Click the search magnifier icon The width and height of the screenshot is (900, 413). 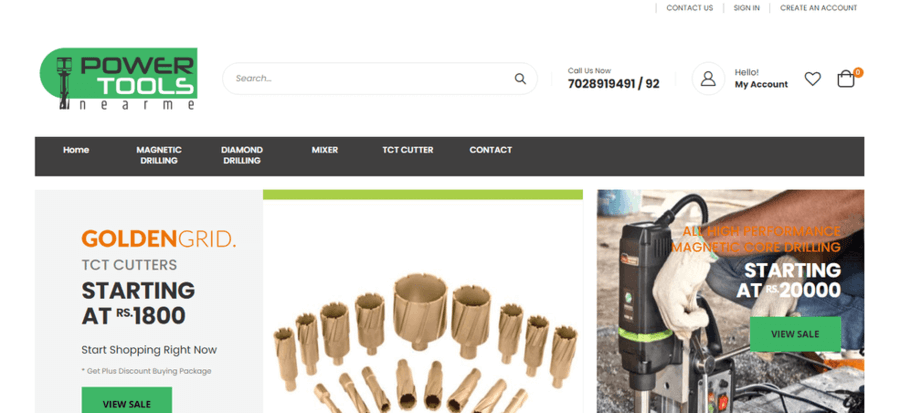click(520, 79)
